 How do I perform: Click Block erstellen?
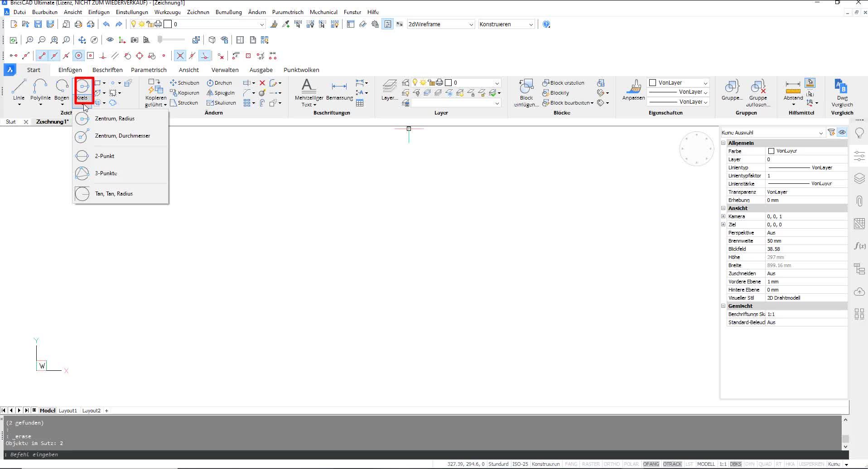[x=563, y=83]
